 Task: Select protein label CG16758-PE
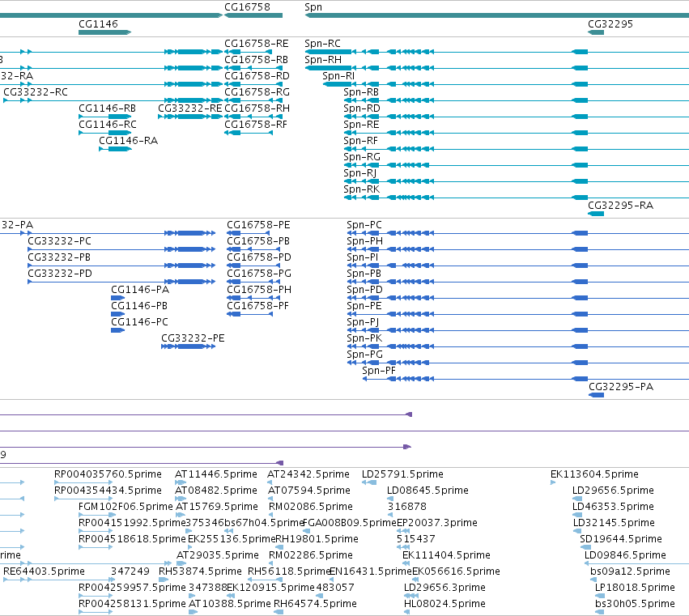click(258, 225)
